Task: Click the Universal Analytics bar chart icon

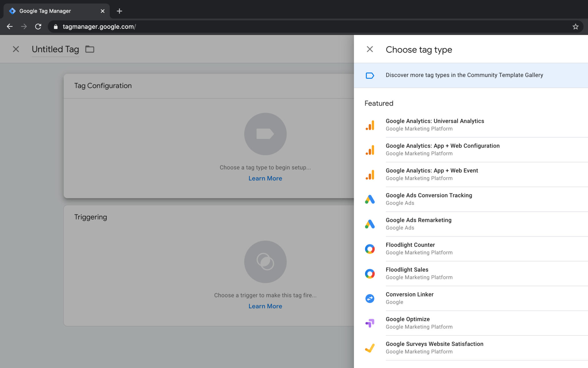Action: coord(370,125)
